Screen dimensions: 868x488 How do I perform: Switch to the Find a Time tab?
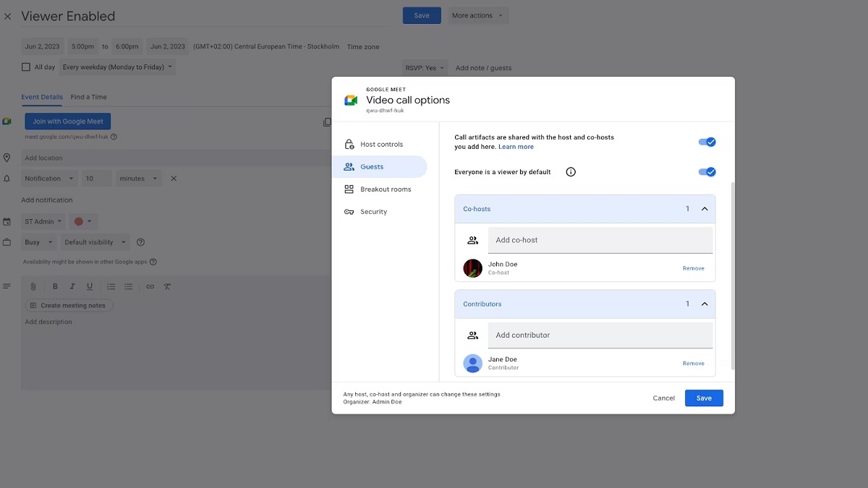89,96
